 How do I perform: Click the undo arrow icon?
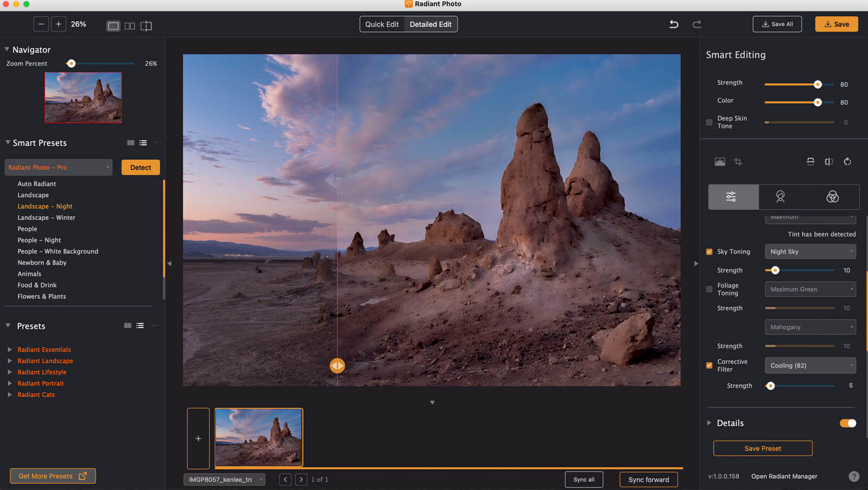click(674, 24)
